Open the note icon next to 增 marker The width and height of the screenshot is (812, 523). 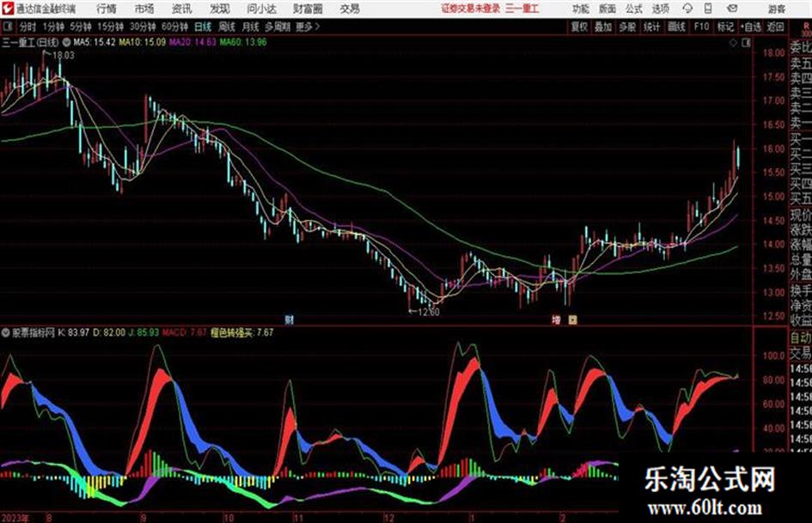pyautogui.click(x=572, y=319)
